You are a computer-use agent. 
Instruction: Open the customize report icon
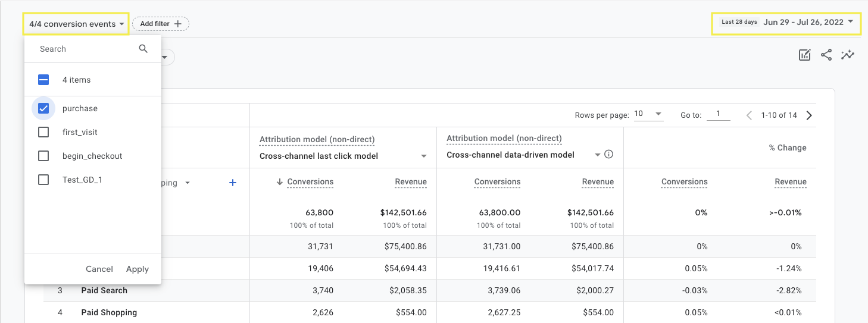coord(804,55)
